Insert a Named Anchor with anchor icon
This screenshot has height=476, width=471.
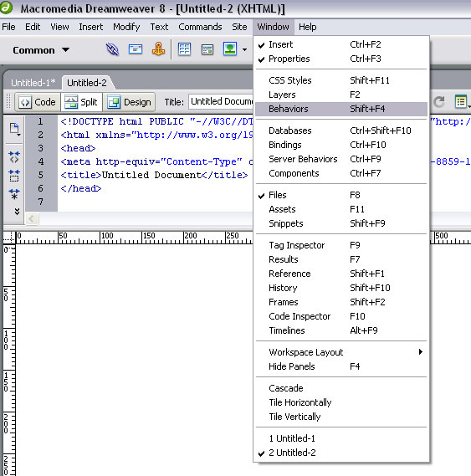click(158, 49)
